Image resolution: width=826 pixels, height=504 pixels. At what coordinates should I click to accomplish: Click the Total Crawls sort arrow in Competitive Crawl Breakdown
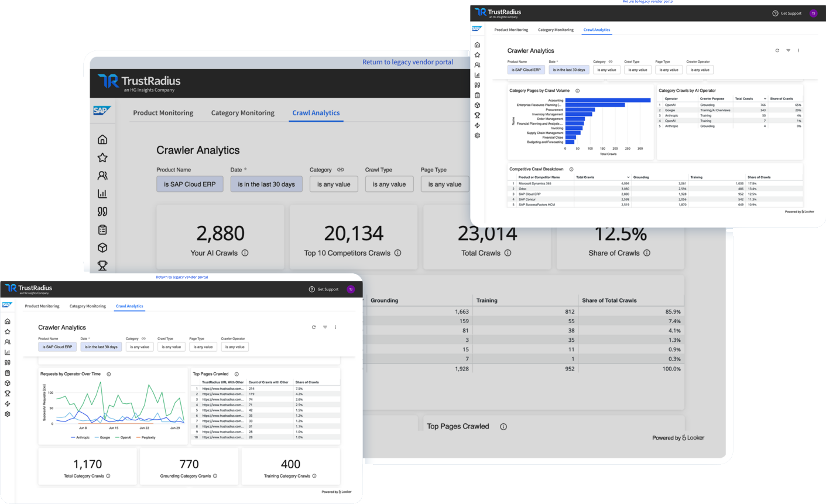click(x=628, y=177)
